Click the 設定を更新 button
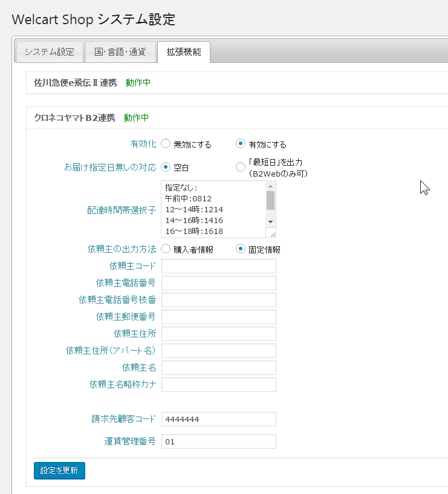The height and width of the screenshot is (494, 448). (x=59, y=470)
